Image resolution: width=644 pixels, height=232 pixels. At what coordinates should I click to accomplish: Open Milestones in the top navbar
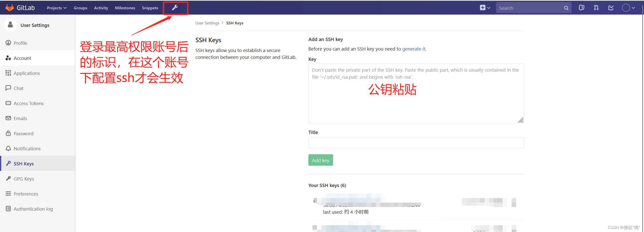coord(125,8)
